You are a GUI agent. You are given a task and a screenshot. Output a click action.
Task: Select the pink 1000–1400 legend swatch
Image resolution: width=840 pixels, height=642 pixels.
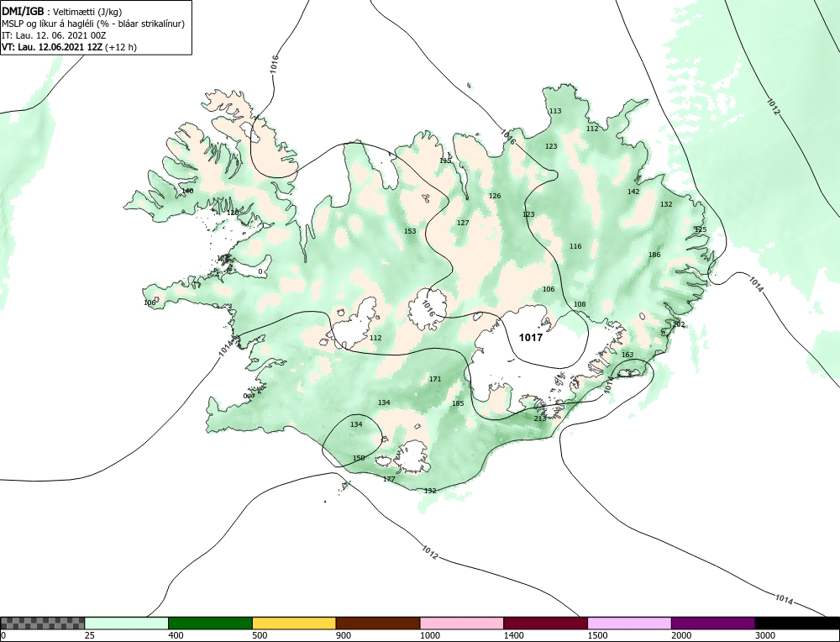(462, 623)
